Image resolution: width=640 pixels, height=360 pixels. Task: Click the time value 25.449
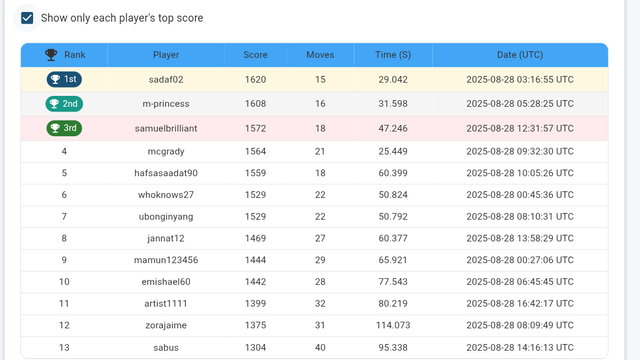(393, 151)
